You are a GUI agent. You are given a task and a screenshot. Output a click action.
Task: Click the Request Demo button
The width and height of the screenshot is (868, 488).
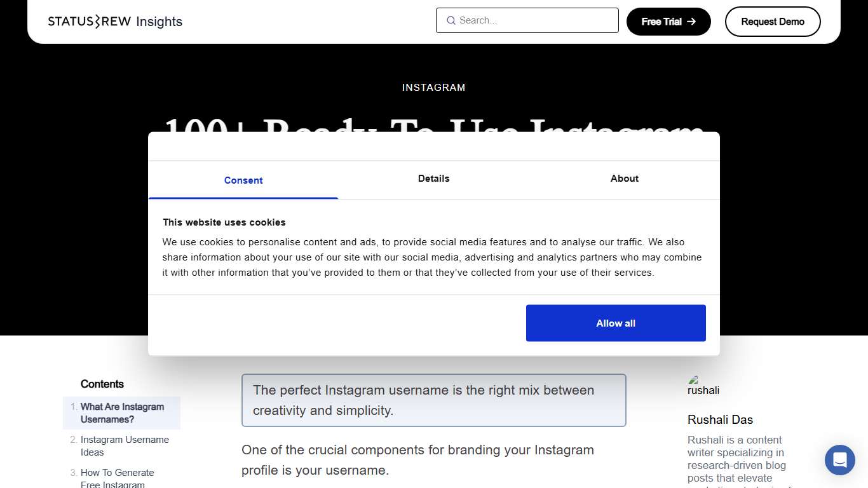click(773, 21)
